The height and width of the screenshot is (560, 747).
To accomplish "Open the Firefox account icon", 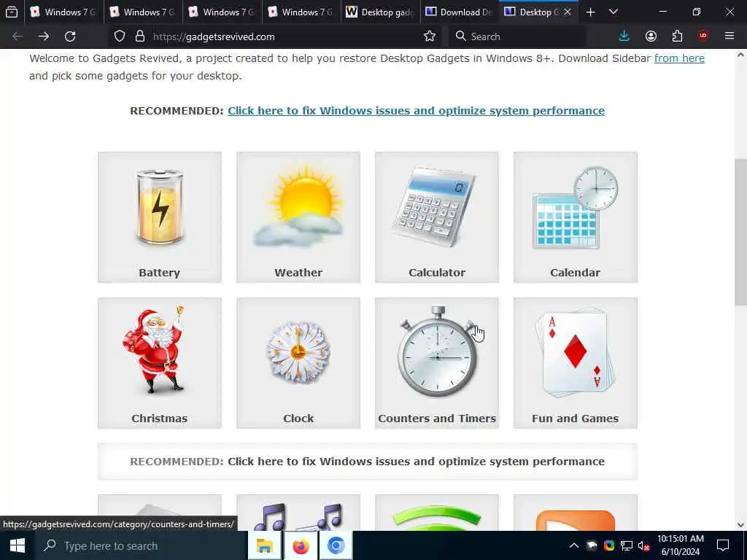I will pyautogui.click(x=651, y=36).
